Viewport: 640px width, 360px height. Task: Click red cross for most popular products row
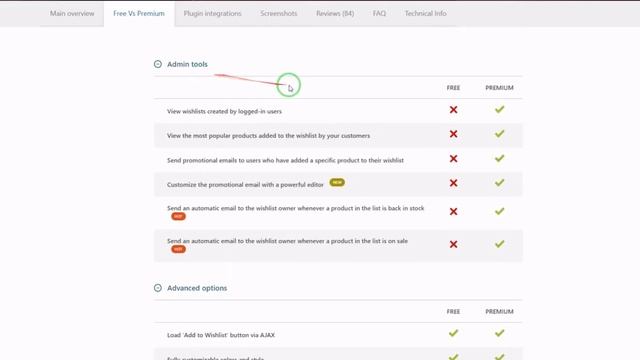pos(453,134)
